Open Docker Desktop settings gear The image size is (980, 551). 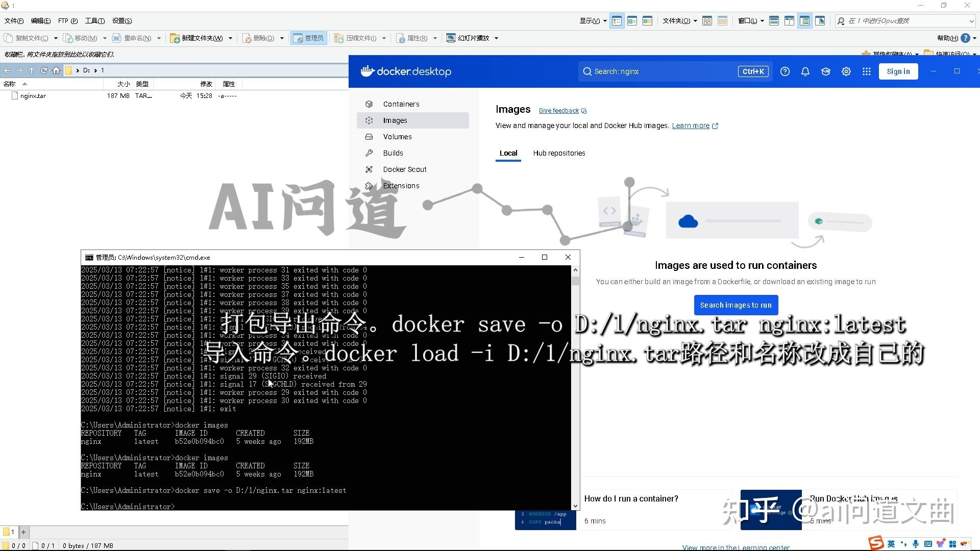pyautogui.click(x=846, y=71)
